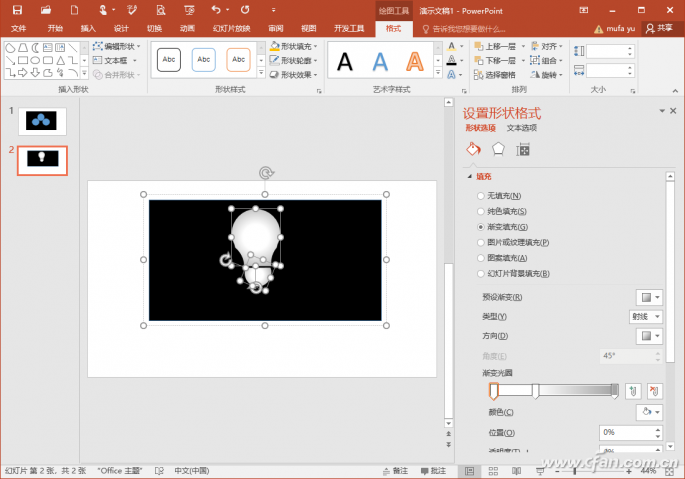The width and height of the screenshot is (685, 479).
Task: Expand the 预设渐变 preset gradient dropdown
Action: point(649,297)
